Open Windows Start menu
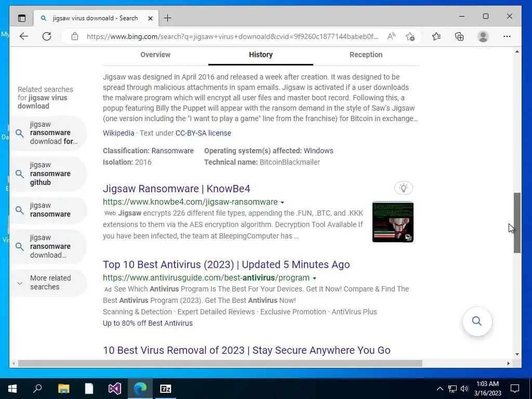The image size is (532, 399). pos(12,389)
